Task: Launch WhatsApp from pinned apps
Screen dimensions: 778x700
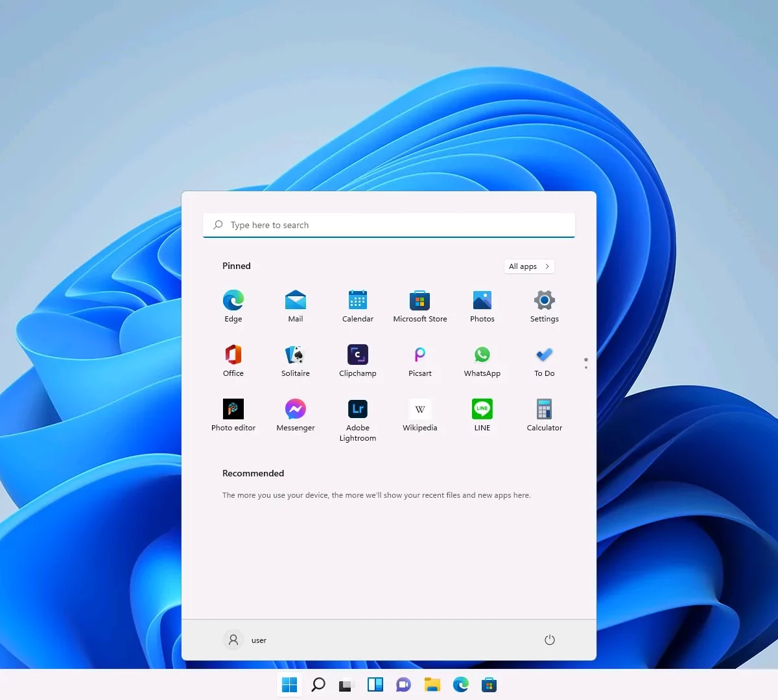Action: (x=482, y=360)
